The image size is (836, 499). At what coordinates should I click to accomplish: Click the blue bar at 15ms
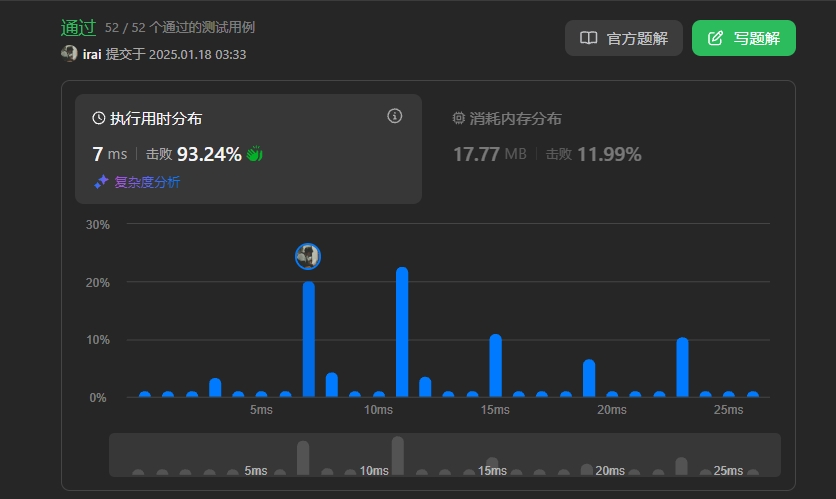(x=495, y=366)
